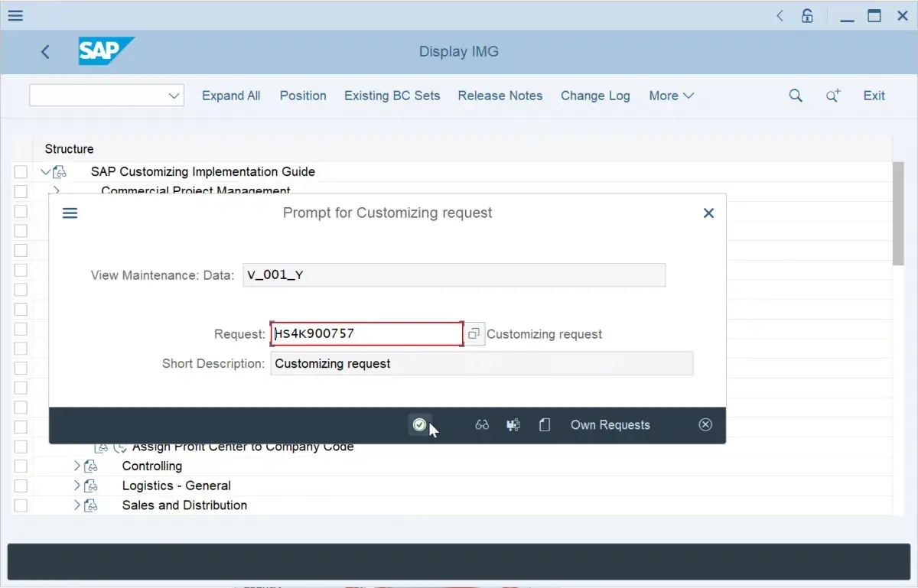Select the Commercial Project Management entry
This screenshot has height=588, width=918.
pyautogui.click(x=196, y=190)
